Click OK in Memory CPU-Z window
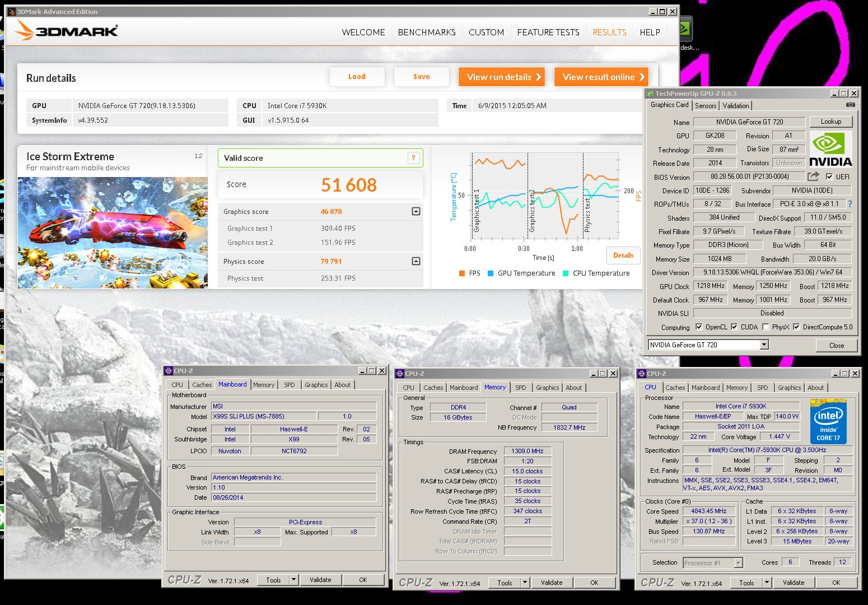The width and height of the screenshot is (868, 605). coord(594,583)
